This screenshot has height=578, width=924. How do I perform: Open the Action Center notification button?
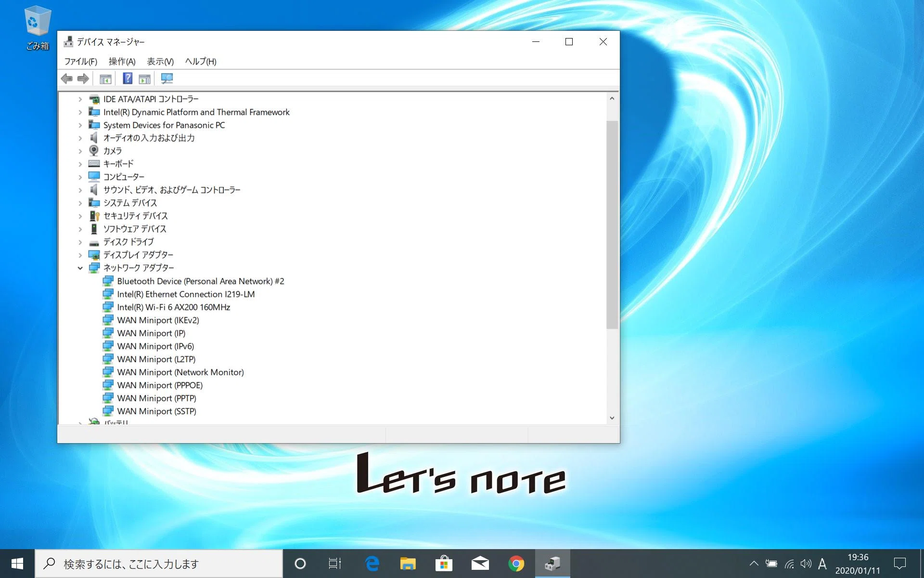point(899,564)
